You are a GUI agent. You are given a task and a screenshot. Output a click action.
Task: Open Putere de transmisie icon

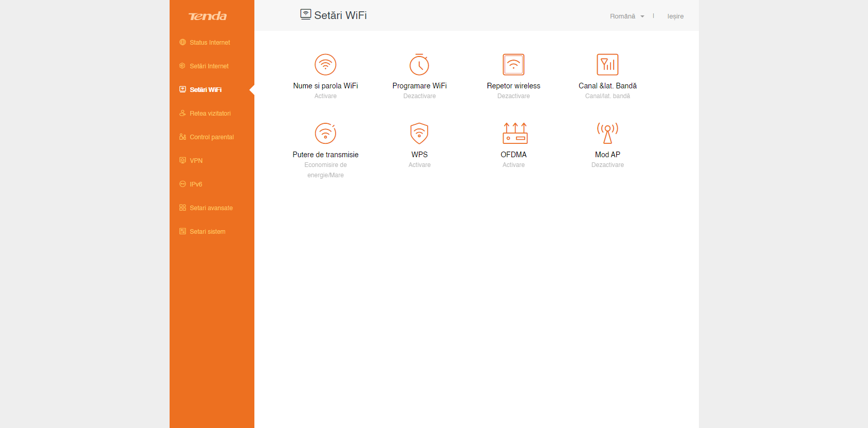pos(325,134)
